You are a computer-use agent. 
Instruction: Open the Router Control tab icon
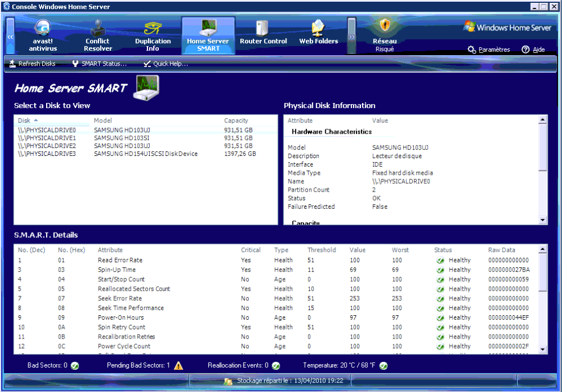(262, 28)
